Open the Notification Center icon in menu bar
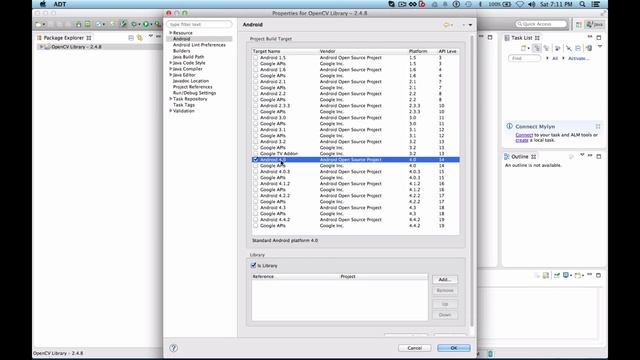This screenshot has width=640, height=360. [x=596, y=4]
